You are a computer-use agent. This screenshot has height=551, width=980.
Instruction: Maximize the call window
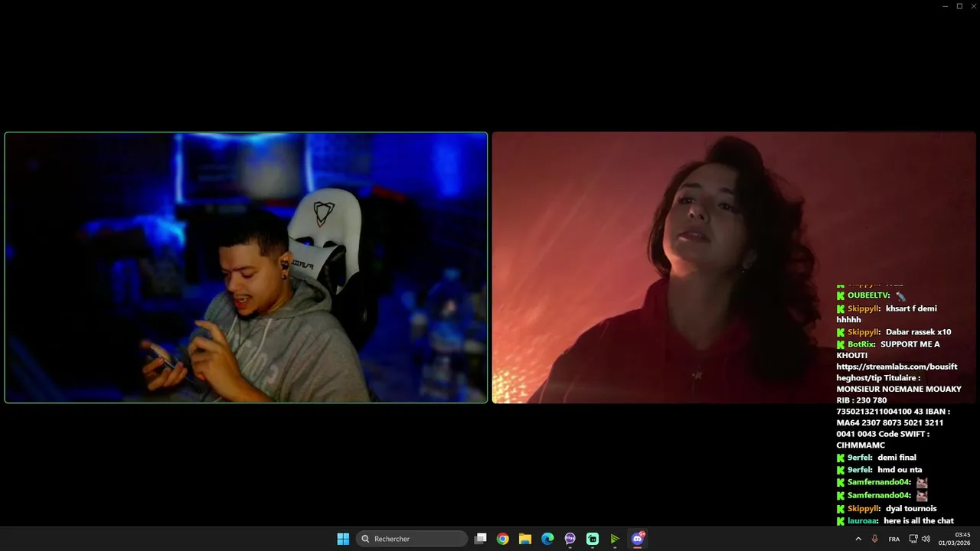(x=959, y=6)
